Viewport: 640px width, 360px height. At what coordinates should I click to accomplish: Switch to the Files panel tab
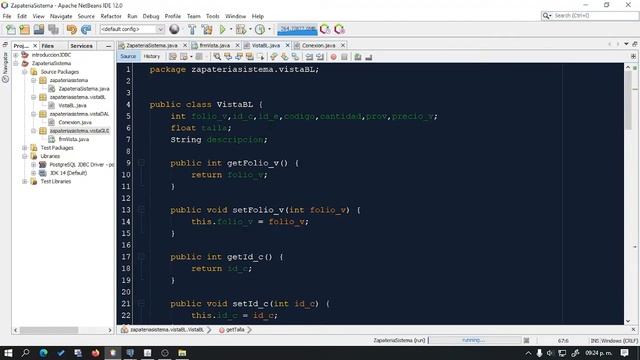click(x=48, y=46)
